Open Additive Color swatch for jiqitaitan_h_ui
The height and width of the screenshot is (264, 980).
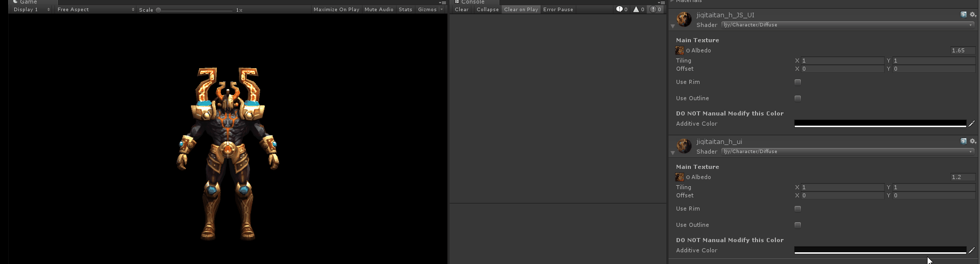pyautogui.click(x=880, y=250)
